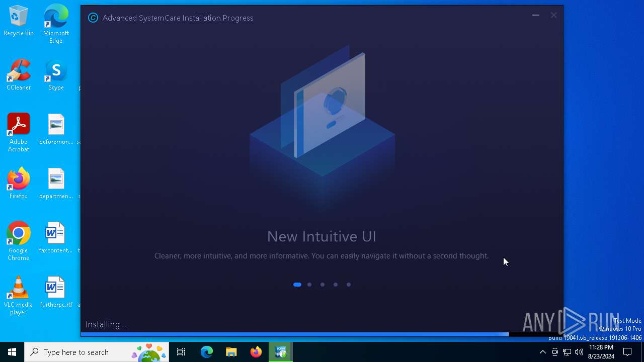644x362 pixels.
Task: Go to second slide indicator dot
Action: tap(309, 285)
